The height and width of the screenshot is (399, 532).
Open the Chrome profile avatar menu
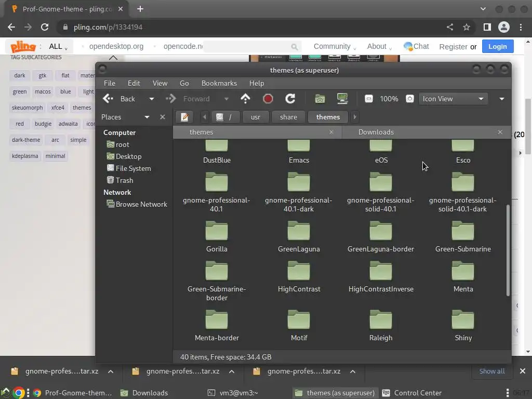pos(504,27)
